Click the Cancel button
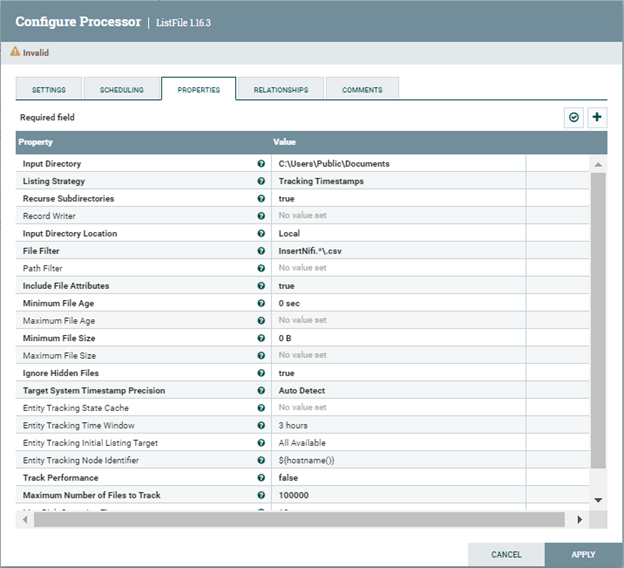The image size is (624, 568). pyautogui.click(x=506, y=554)
